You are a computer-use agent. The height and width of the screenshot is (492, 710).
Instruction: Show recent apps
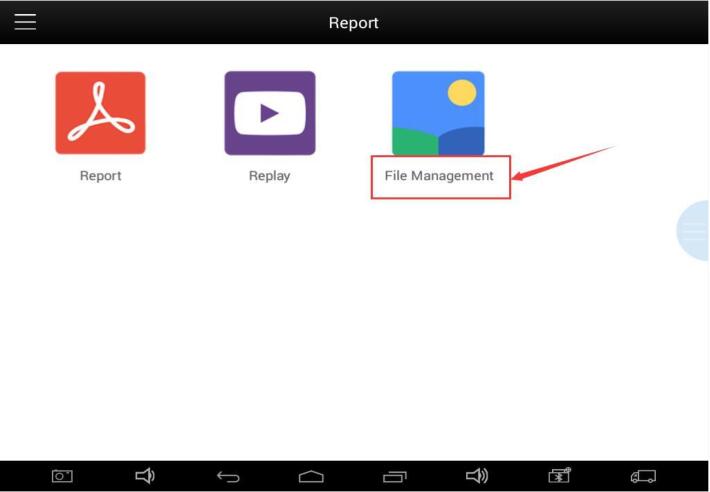tap(394, 477)
